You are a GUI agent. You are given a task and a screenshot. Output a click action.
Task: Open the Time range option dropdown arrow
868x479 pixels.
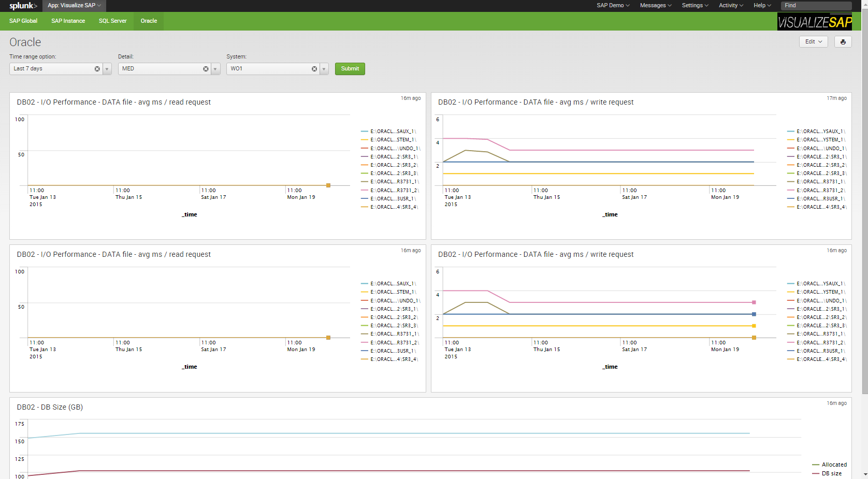click(x=107, y=69)
